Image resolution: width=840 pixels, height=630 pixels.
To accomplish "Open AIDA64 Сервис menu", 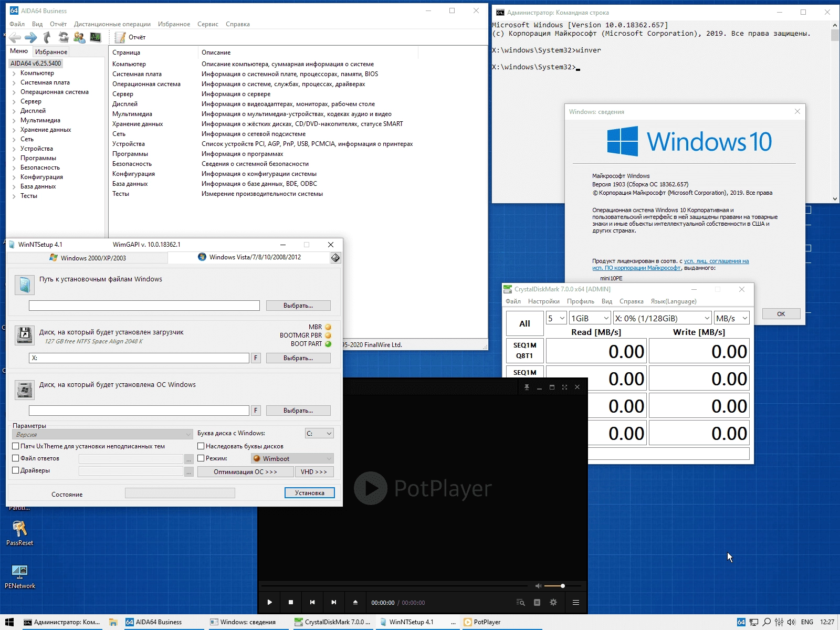I will coord(208,24).
